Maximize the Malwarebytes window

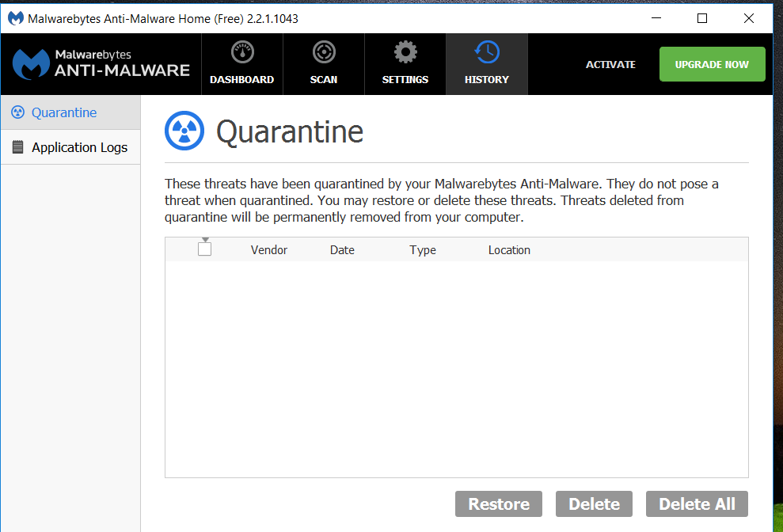(702, 18)
